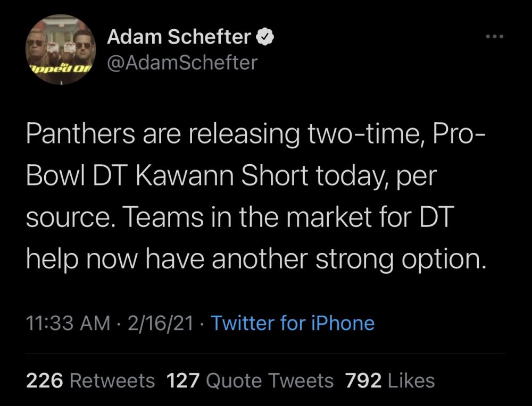The height and width of the screenshot is (406, 532).
Task: Click the 11:33 AM timestamp
Action: click(x=66, y=323)
